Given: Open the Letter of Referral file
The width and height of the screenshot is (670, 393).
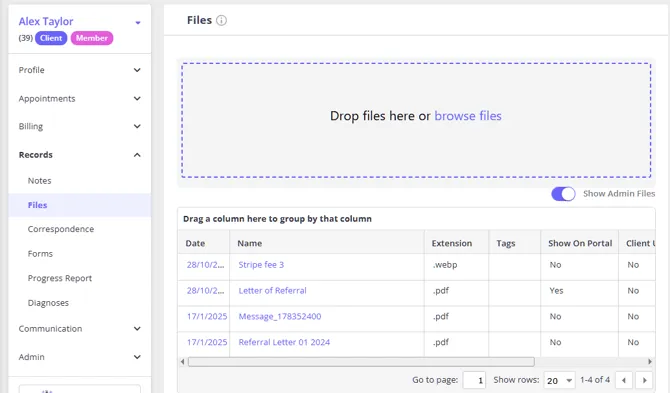Looking at the screenshot, I should [272, 290].
